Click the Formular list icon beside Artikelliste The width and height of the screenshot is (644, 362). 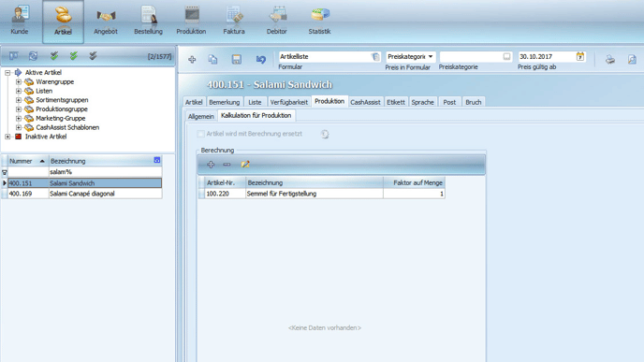[x=375, y=57]
